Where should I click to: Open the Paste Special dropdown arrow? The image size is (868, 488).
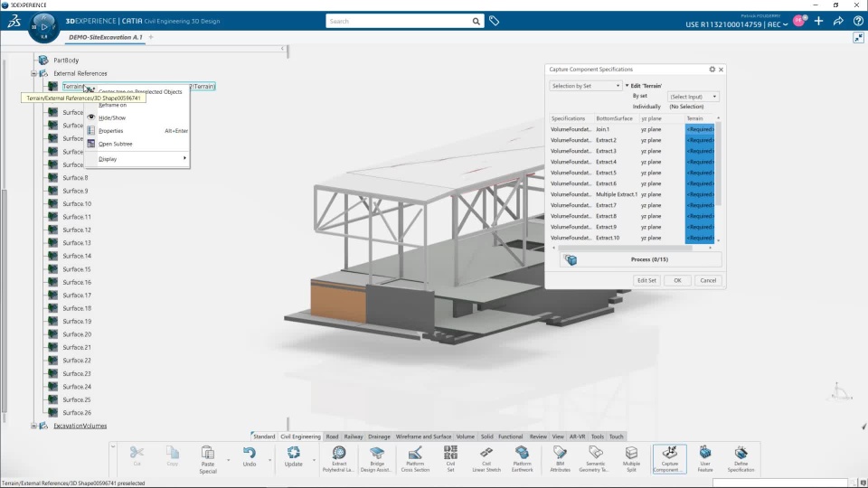[x=228, y=460]
